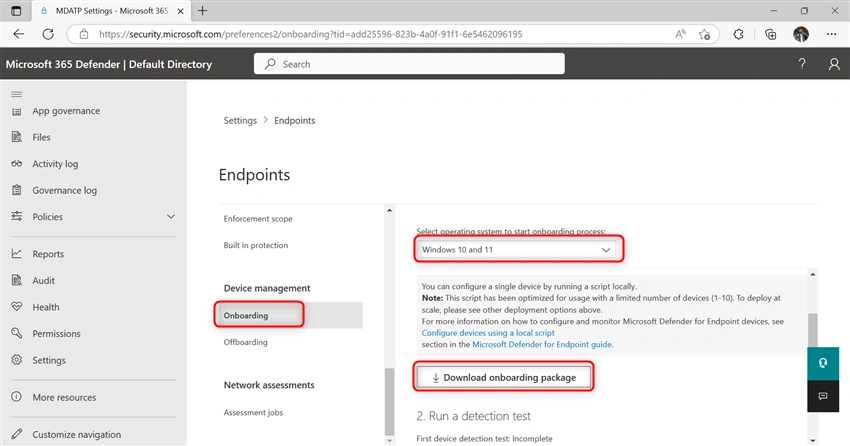Reload the page with refresh icon

pyautogui.click(x=48, y=34)
